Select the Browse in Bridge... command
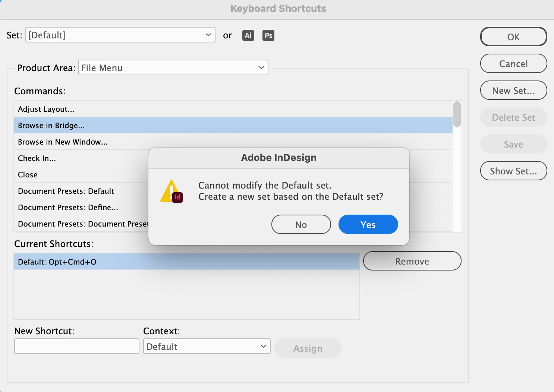This screenshot has width=554, height=392. (233, 125)
